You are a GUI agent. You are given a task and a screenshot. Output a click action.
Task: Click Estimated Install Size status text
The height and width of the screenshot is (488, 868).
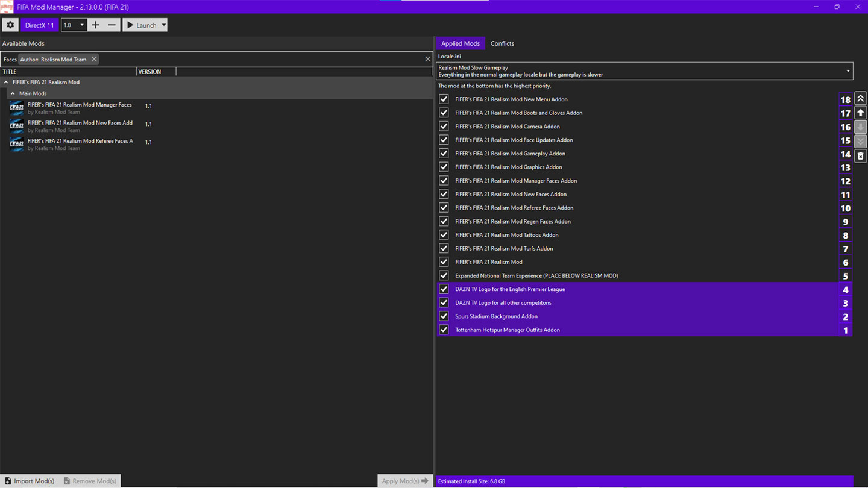point(471,481)
